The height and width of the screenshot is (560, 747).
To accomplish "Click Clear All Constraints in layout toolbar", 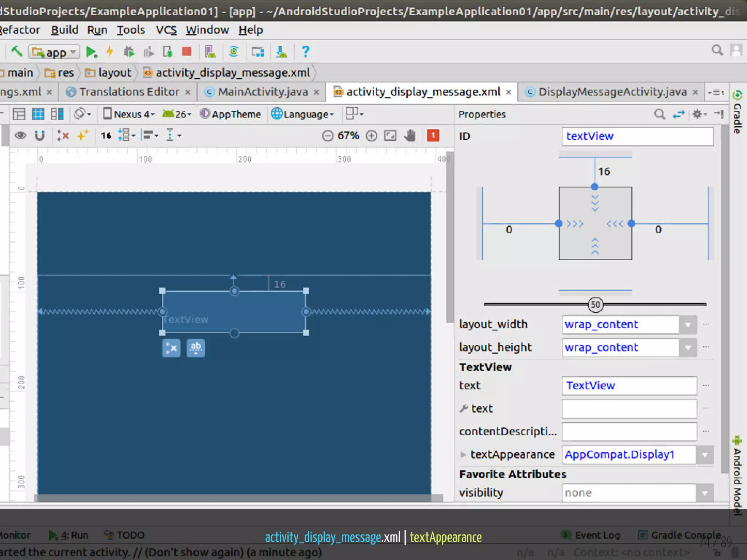I will point(63,136).
